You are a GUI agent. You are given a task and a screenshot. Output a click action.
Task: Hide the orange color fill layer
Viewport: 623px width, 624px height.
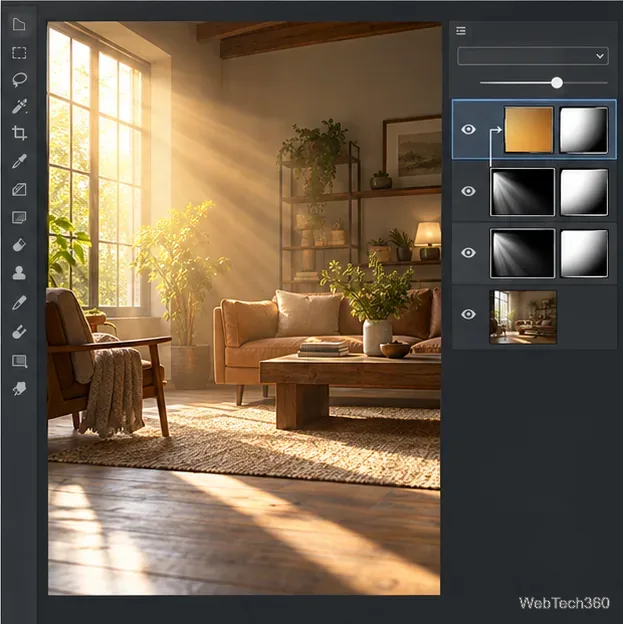point(468,129)
